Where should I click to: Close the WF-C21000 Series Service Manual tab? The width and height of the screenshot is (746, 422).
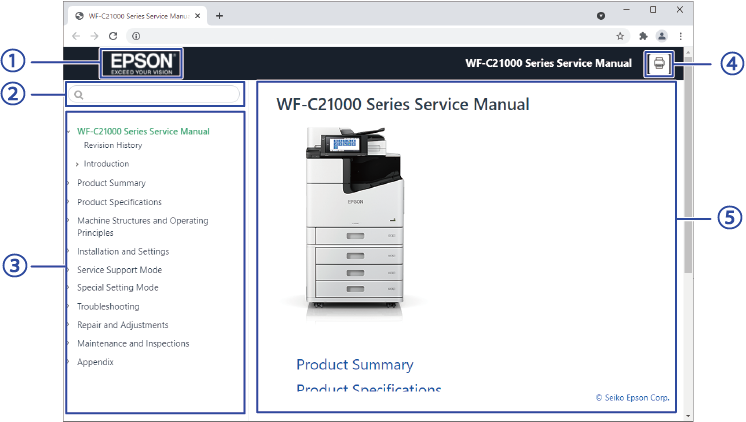[x=197, y=16]
